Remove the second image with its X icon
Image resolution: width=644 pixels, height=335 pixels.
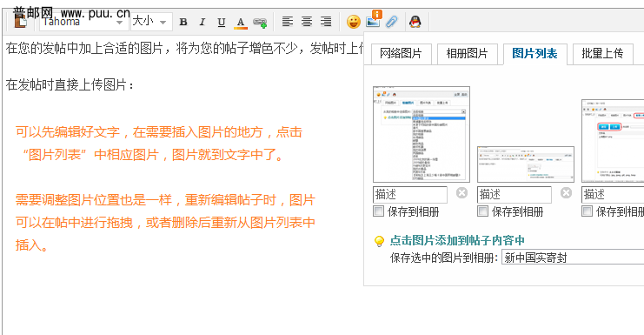coord(566,193)
